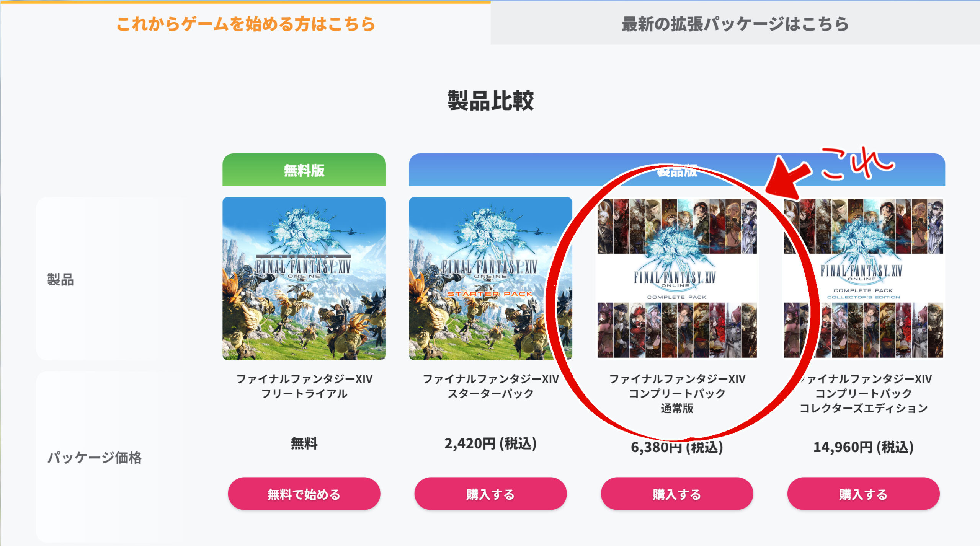Click the パッケージ価格 row label

[x=94, y=457]
